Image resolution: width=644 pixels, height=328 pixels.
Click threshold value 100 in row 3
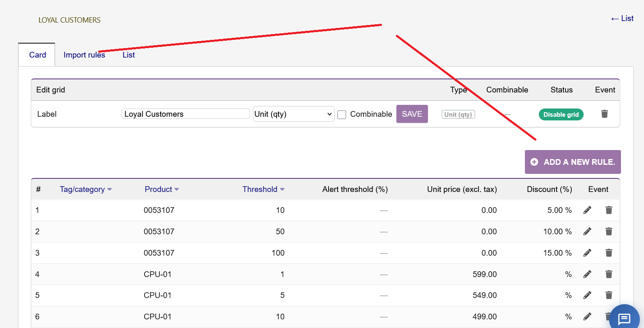[278, 253]
